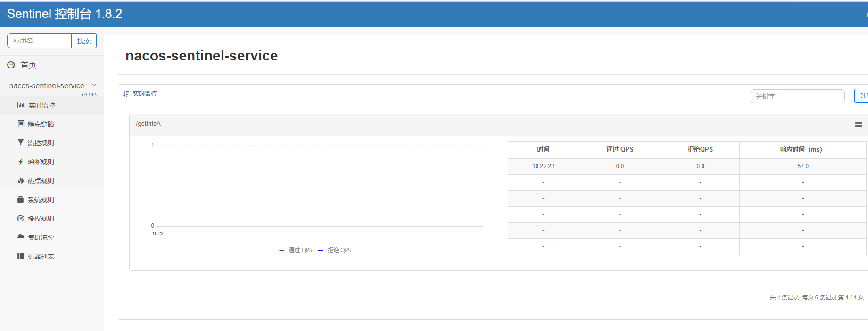This screenshot has height=331, width=868.
Task: Open 簇点链路 in the sidebar
Action: (x=52, y=124)
